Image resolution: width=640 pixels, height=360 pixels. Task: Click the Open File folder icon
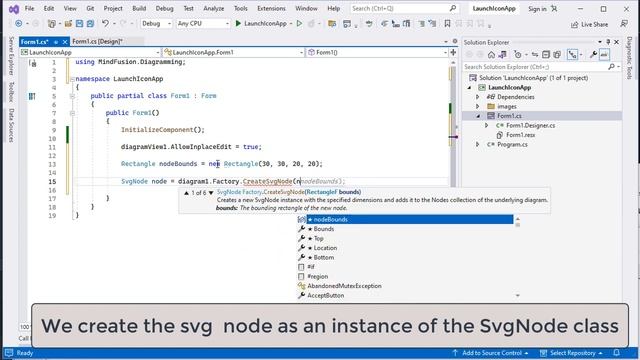click(x=68, y=24)
